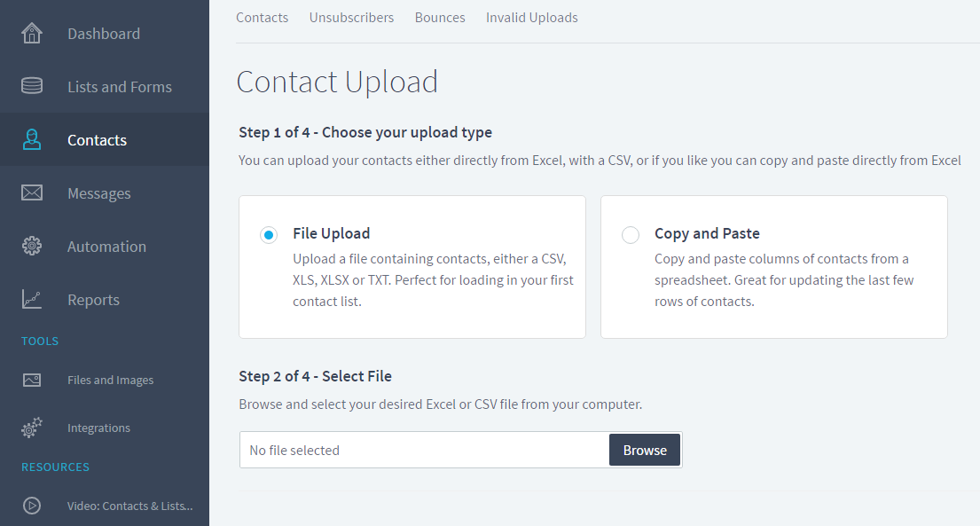
Task: Click the Browse button
Action: point(645,450)
